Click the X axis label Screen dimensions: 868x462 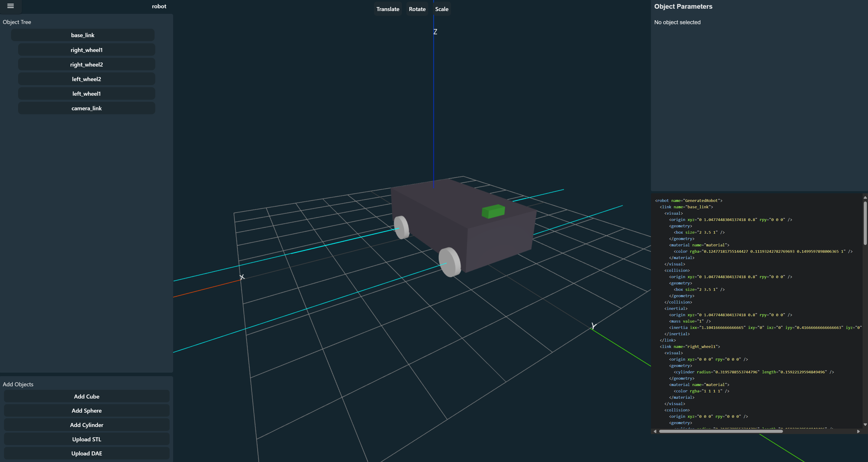tap(242, 277)
